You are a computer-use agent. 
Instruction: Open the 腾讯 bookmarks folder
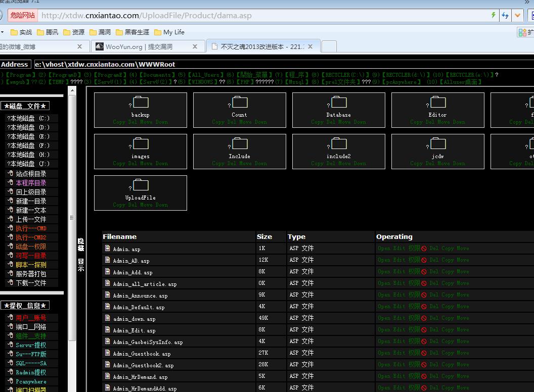coord(48,32)
